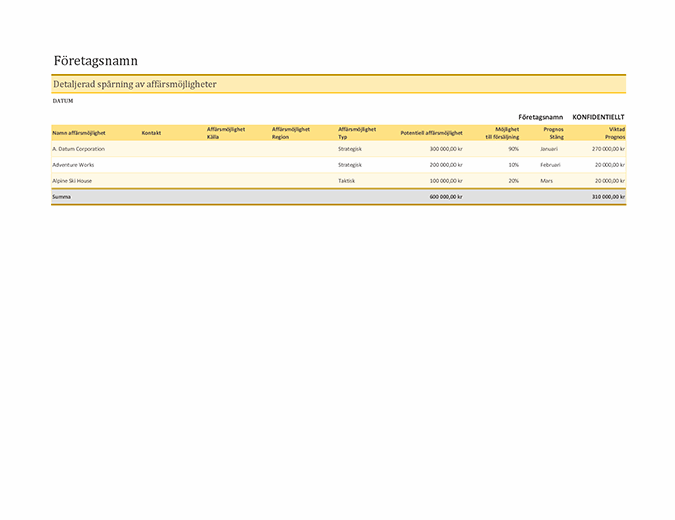This screenshot has height=520, width=675.
Task: Click the DATUM label
Action: pyautogui.click(x=62, y=101)
